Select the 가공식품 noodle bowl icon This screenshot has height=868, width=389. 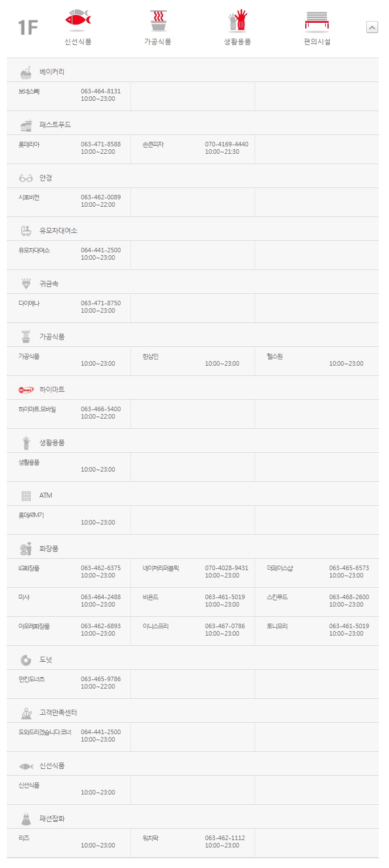pyautogui.click(x=158, y=21)
